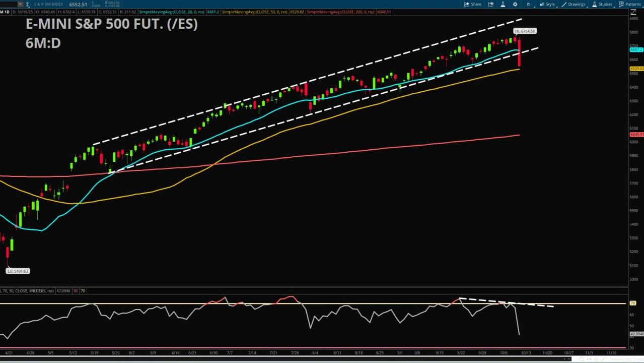Click the Share button in the toolbar
Viewport: 644px width, 363px height.
pyautogui.click(x=472, y=4)
